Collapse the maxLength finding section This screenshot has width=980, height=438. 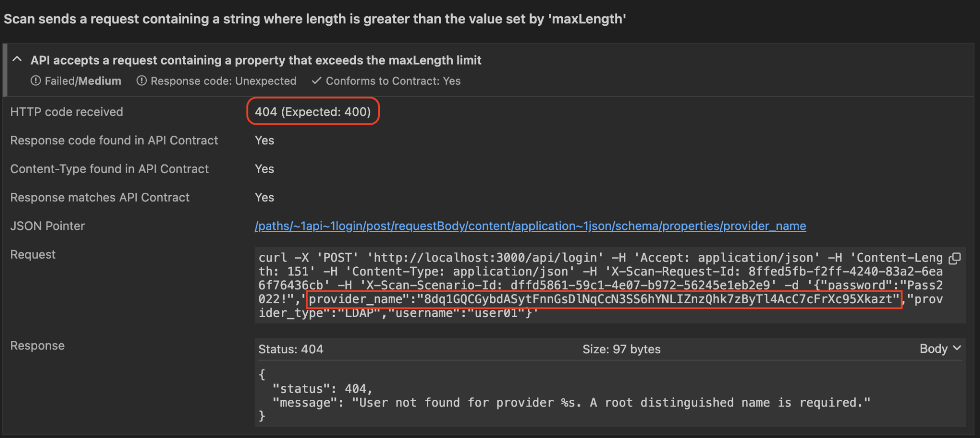pos(17,59)
